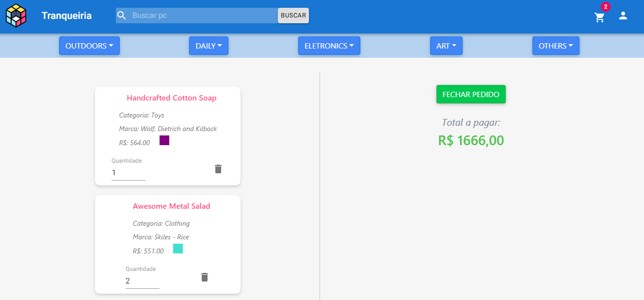
Task: Click the 'Total a pagar:' label
Action: [471, 123]
